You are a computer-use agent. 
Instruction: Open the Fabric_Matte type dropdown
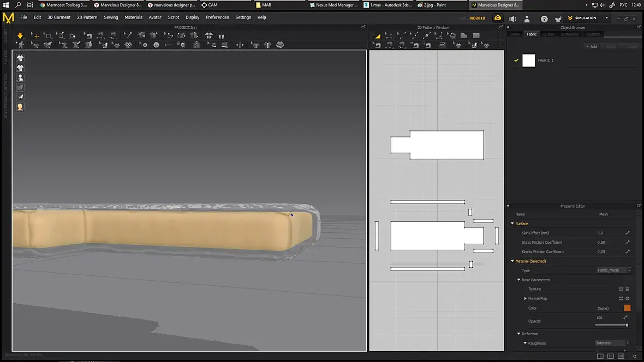613,270
